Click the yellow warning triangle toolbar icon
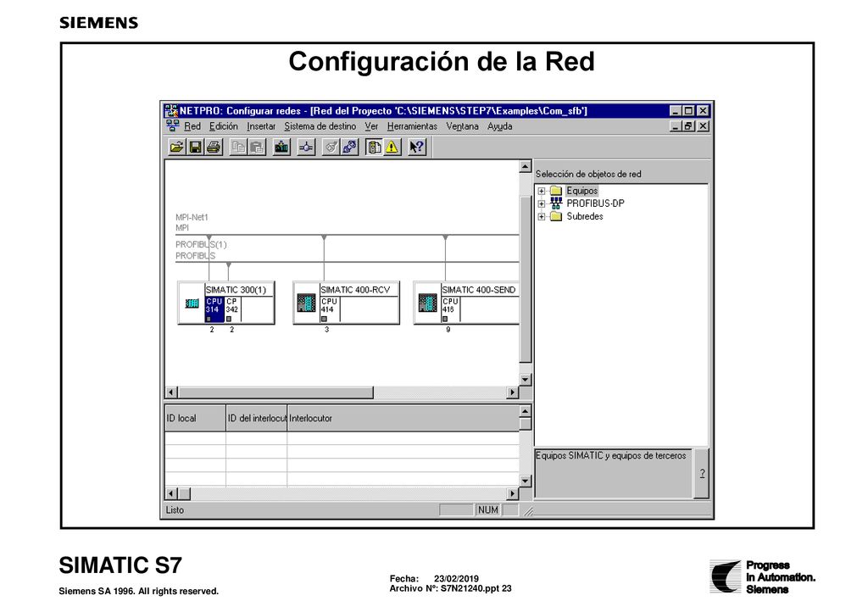868x601 pixels. (392, 147)
